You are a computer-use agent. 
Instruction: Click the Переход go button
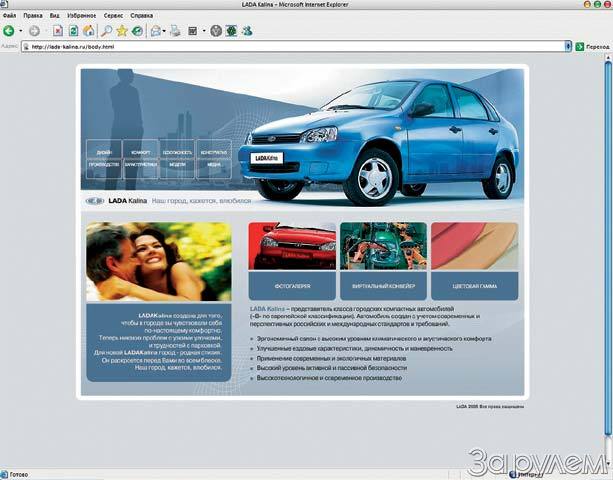coord(592,46)
